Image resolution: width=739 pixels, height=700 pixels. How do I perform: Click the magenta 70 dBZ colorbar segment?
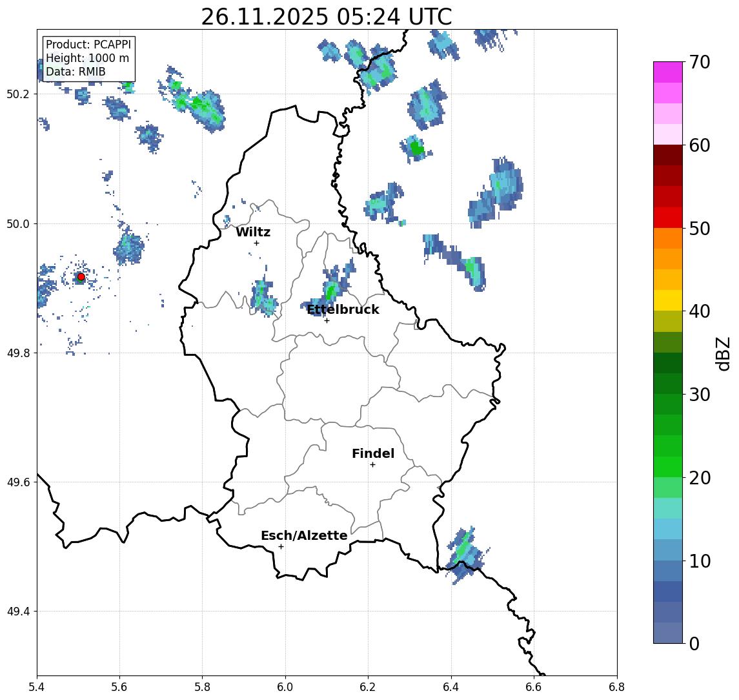(668, 72)
